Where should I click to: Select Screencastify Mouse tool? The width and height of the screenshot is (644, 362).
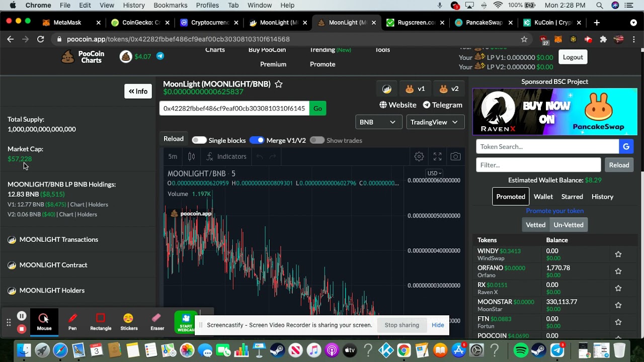coord(44,322)
